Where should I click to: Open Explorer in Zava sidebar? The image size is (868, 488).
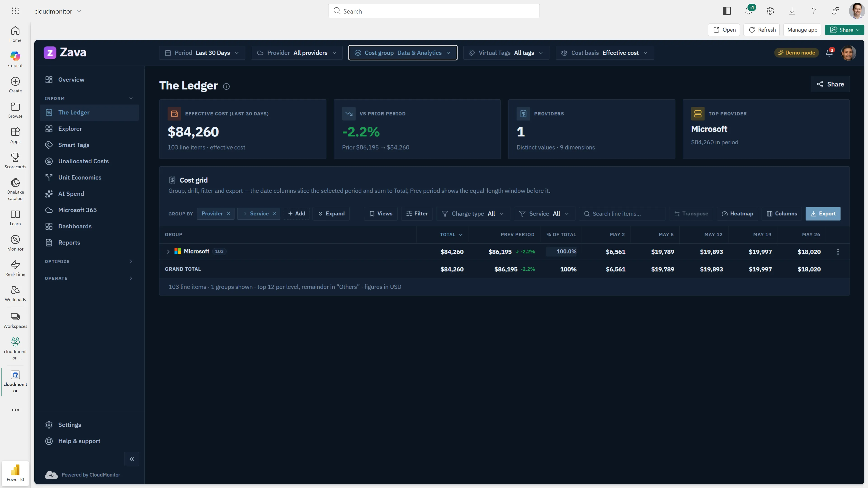pyautogui.click(x=89, y=129)
